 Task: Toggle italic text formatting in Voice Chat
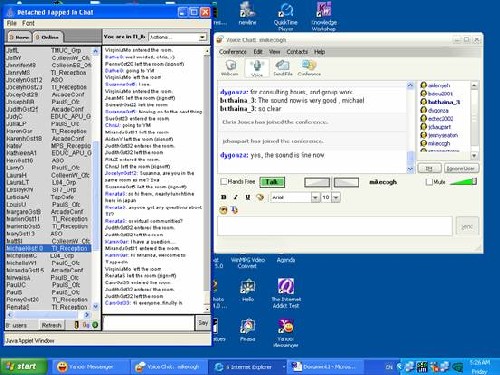[235, 197]
